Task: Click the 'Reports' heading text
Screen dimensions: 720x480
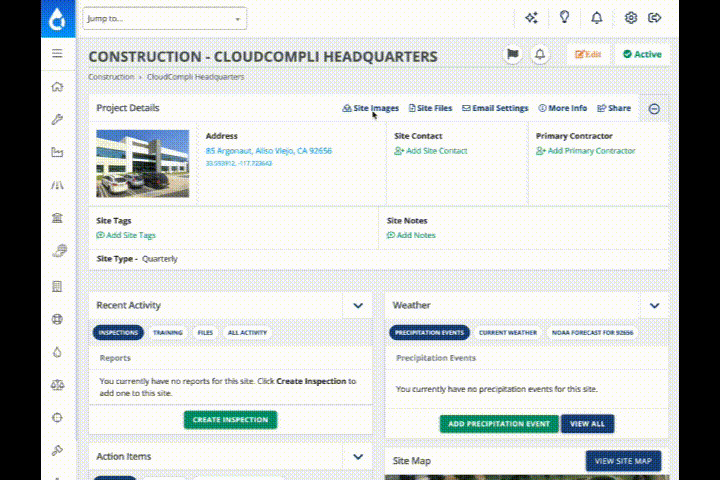Action: click(115, 358)
